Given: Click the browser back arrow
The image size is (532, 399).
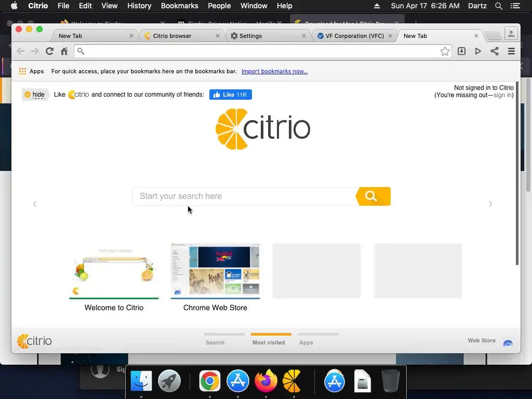Looking at the screenshot, I should [20, 51].
